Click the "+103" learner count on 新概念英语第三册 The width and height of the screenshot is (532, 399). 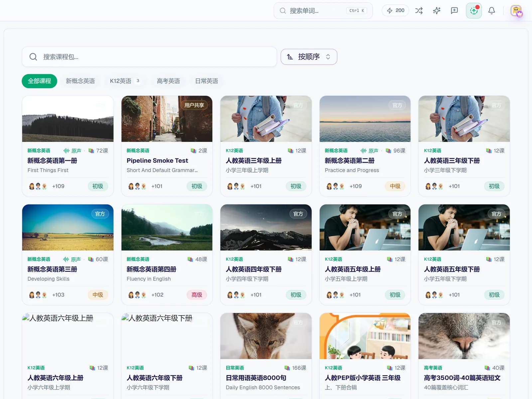point(58,295)
